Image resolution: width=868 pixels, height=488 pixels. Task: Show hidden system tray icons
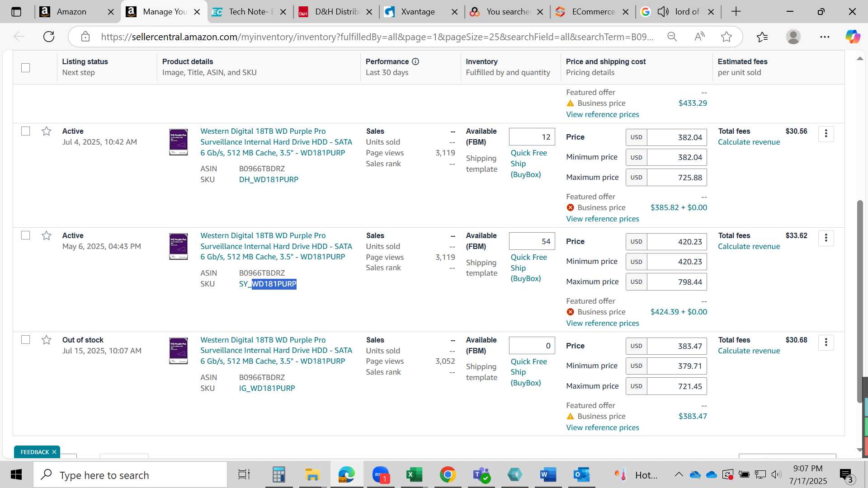(679, 474)
